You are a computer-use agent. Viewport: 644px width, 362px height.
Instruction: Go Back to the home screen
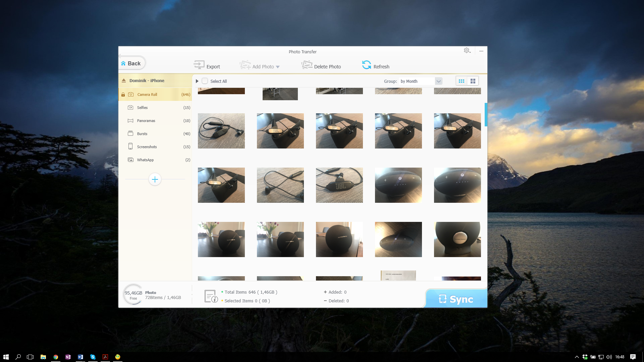(x=131, y=63)
